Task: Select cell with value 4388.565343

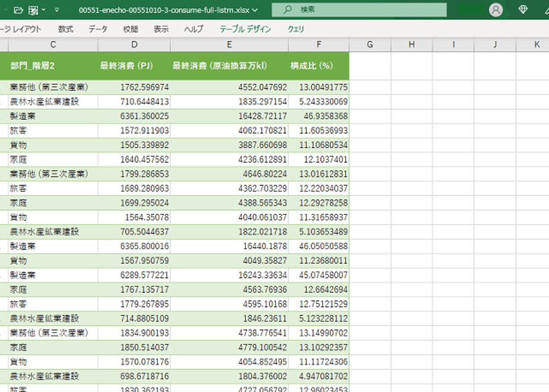Action: pyautogui.click(x=229, y=203)
